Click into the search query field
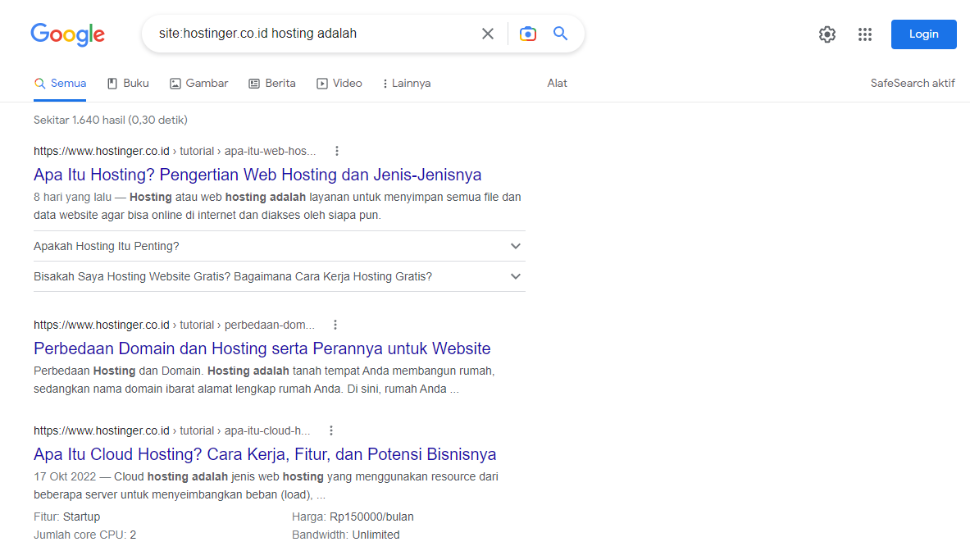 312,34
